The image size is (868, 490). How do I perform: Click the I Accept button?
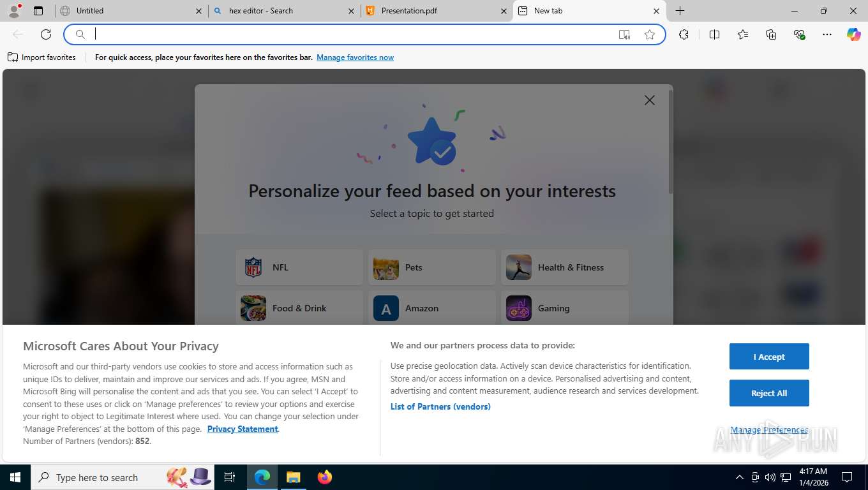[x=769, y=357]
